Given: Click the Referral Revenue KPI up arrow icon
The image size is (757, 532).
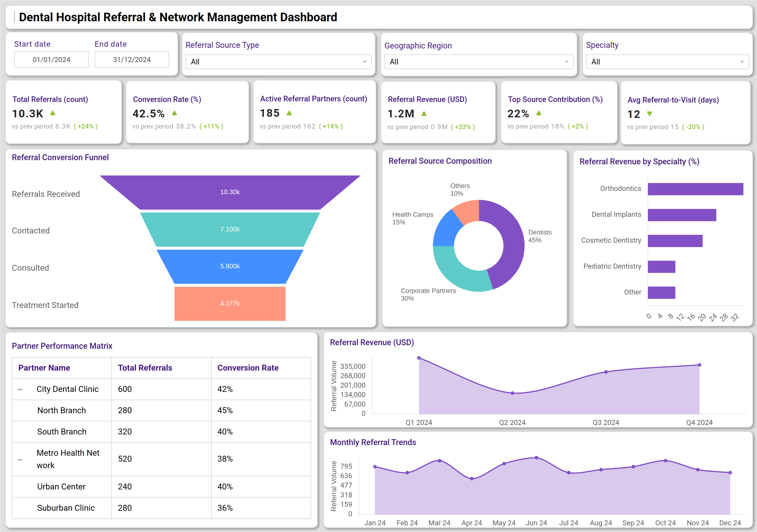Looking at the screenshot, I should click(x=424, y=114).
